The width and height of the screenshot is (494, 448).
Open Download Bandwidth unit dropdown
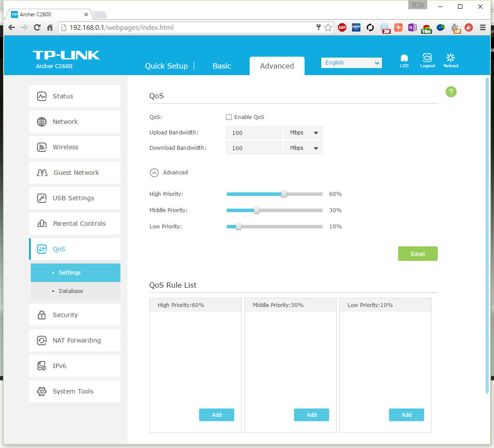point(303,148)
